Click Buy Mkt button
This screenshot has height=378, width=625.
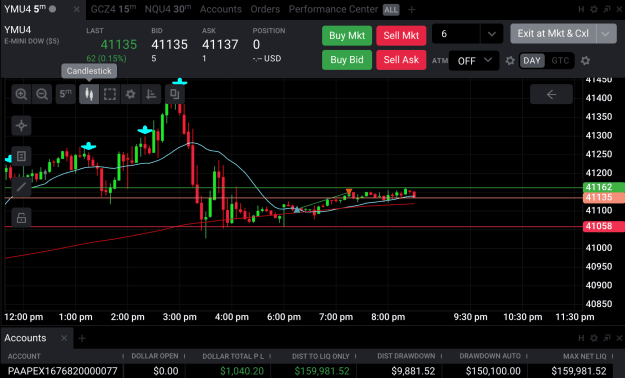[x=347, y=35]
